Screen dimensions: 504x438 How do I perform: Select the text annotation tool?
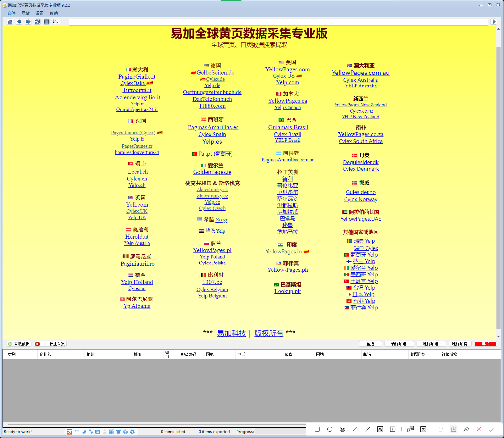point(393,429)
